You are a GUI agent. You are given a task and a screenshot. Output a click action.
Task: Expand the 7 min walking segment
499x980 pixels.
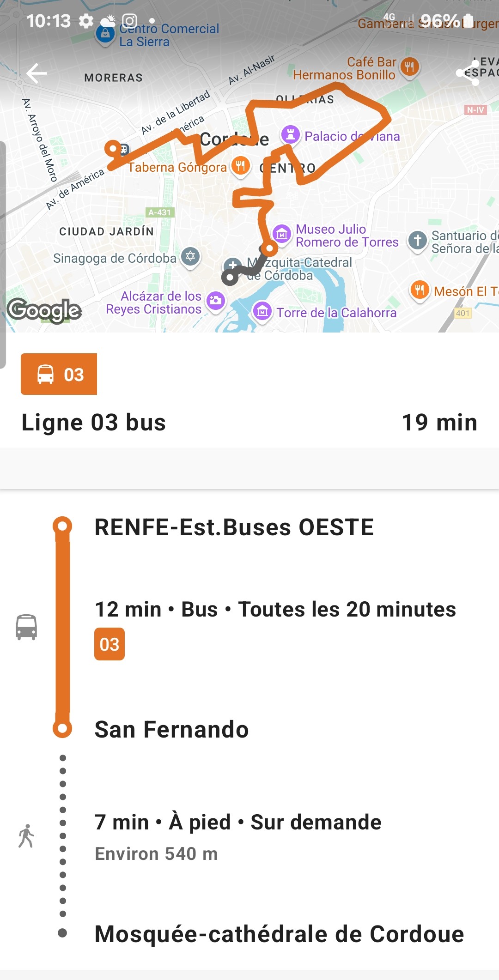point(238,823)
